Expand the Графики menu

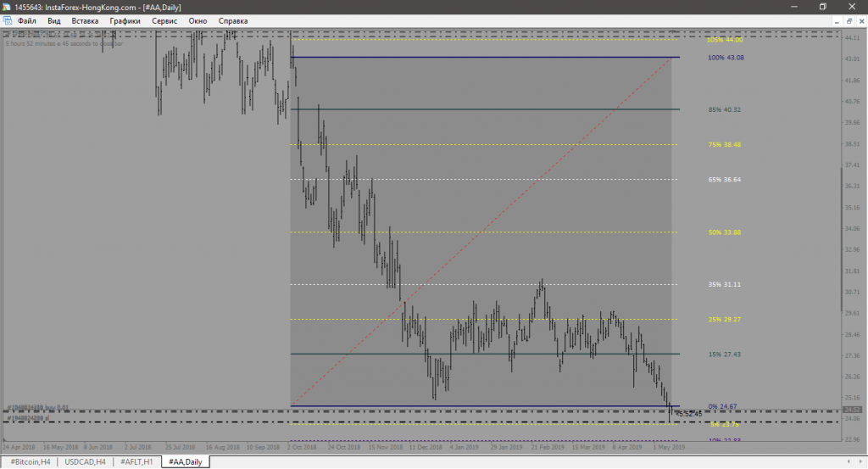click(124, 20)
